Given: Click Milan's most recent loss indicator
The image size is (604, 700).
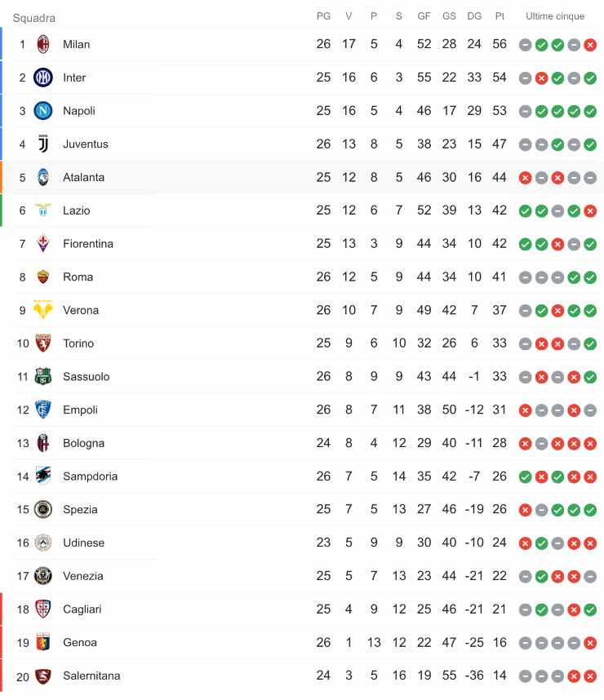Looking at the screenshot, I should [590, 45].
